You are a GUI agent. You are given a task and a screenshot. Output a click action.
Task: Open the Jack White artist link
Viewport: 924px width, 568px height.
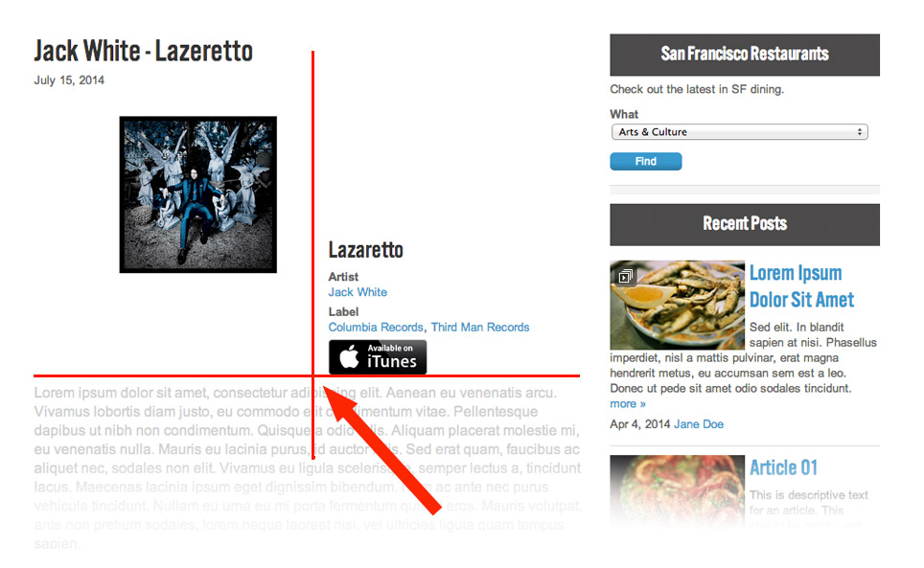(x=358, y=292)
